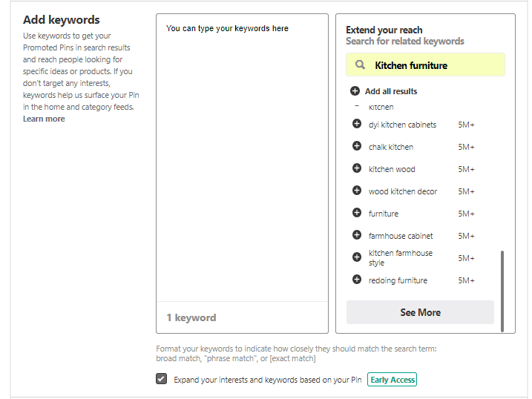Image resolution: width=532 pixels, height=399 pixels.
Task: Click plus icon beside 'kitchen wood'
Action: click(357, 168)
